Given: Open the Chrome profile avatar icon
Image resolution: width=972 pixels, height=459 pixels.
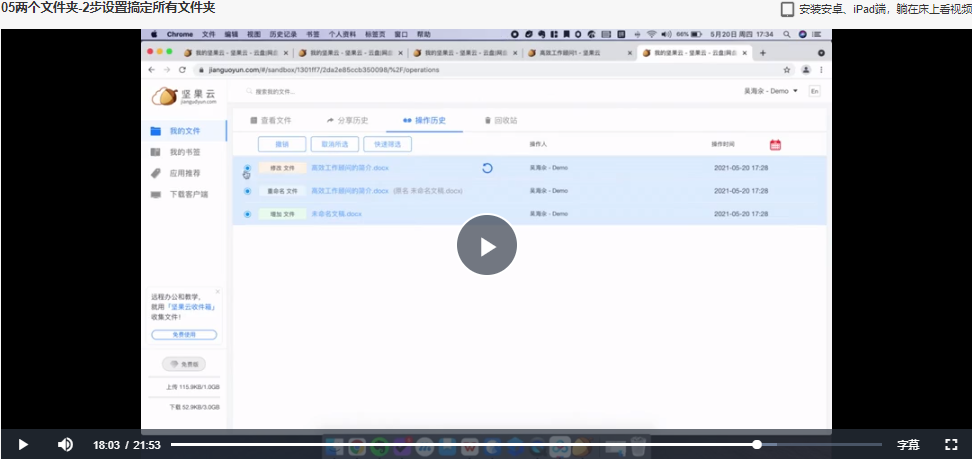Looking at the screenshot, I should 806,70.
